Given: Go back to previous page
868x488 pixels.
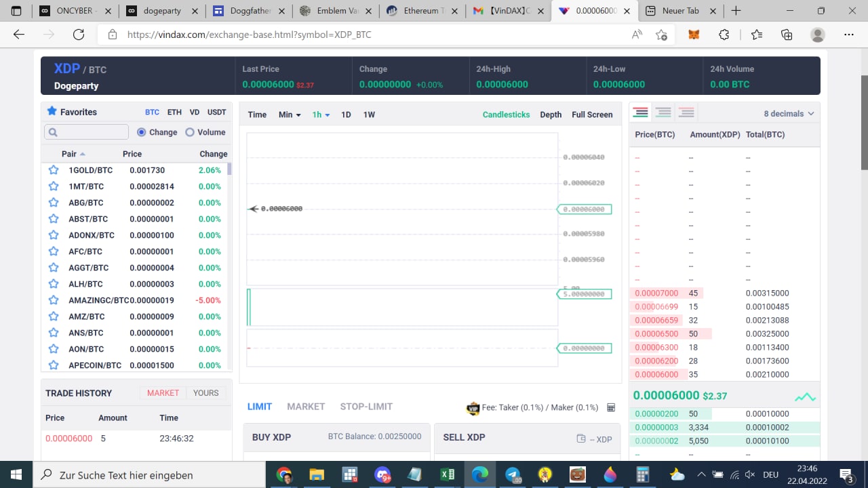Looking at the screenshot, I should click(x=19, y=35).
